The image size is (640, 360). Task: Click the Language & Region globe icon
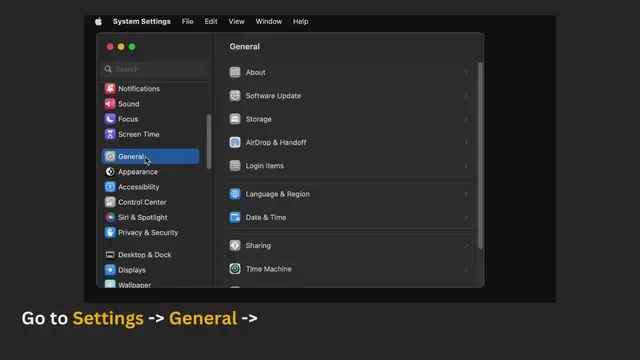click(x=235, y=194)
